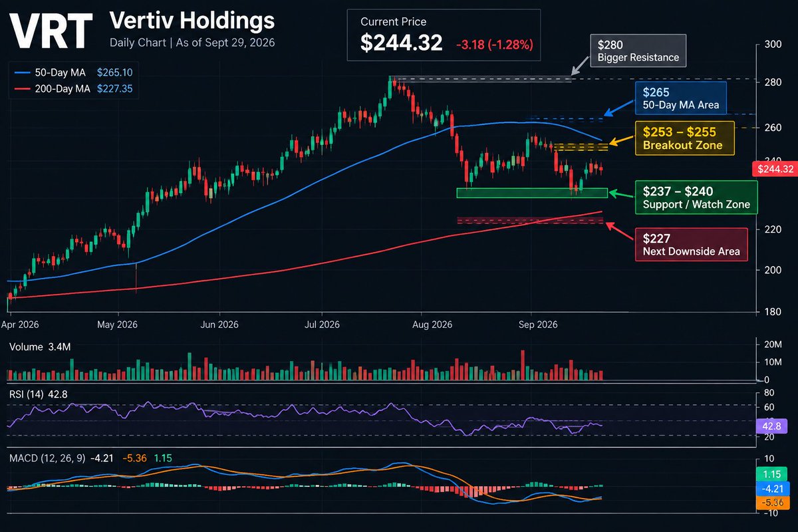Click the large $244.32 in Current Price box
Viewport: 798px width, 532px height.
pos(401,43)
